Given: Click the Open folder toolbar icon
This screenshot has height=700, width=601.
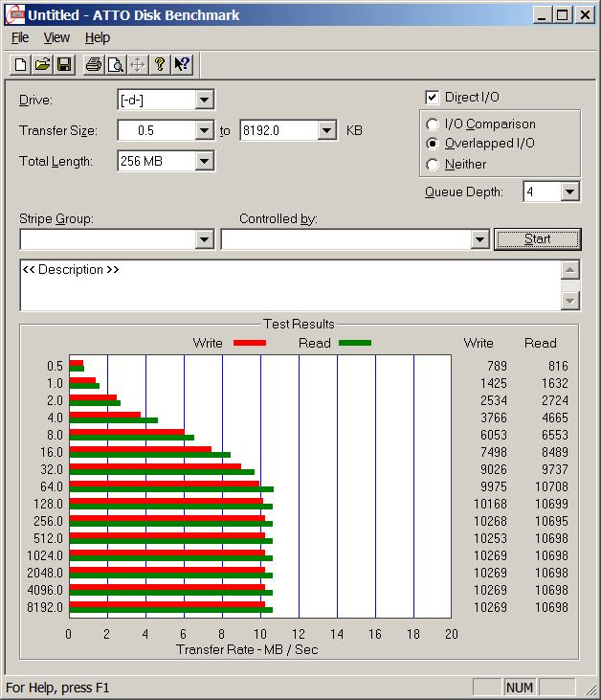Looking at the screenshot, I should [42, 64].
